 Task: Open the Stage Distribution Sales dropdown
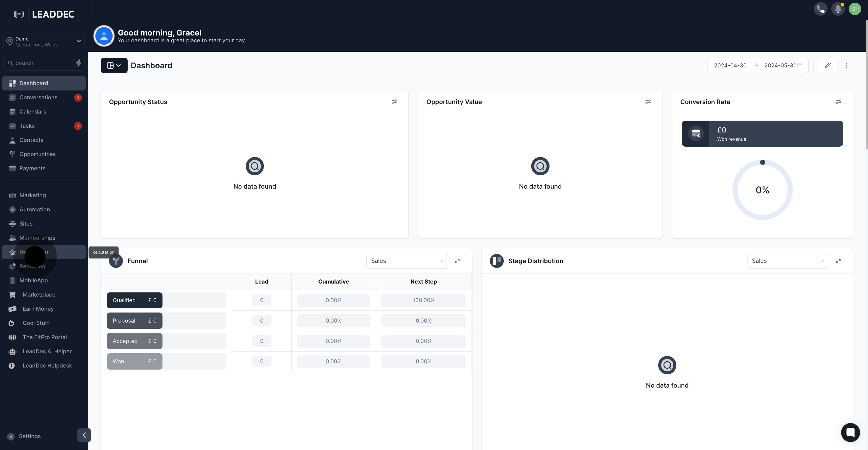tap(788, 261)
